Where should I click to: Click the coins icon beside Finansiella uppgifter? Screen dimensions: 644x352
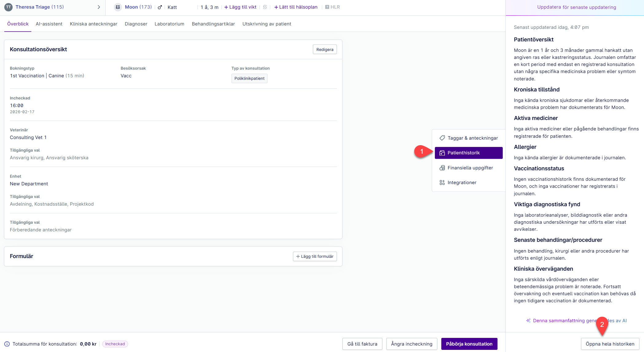(x=442, y=168)
